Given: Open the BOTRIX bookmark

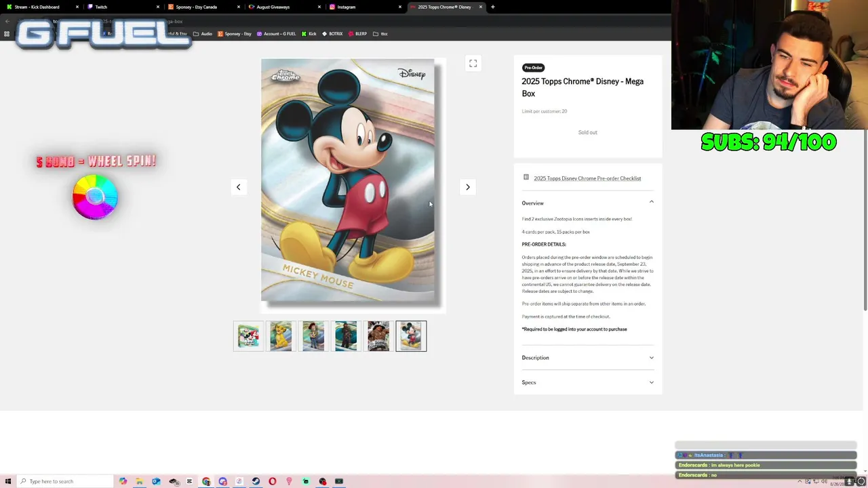Looking at the screenshot, I should pyautogui.click(x=332, y=34).
